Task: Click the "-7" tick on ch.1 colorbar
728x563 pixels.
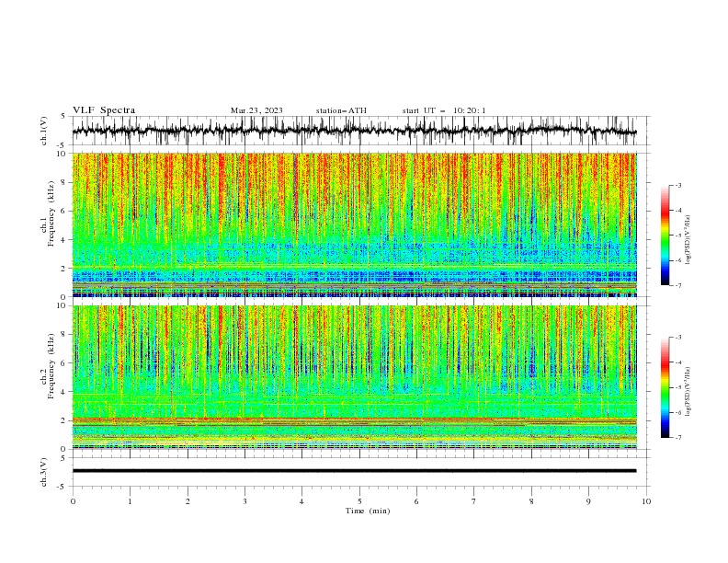Action: 677,285
